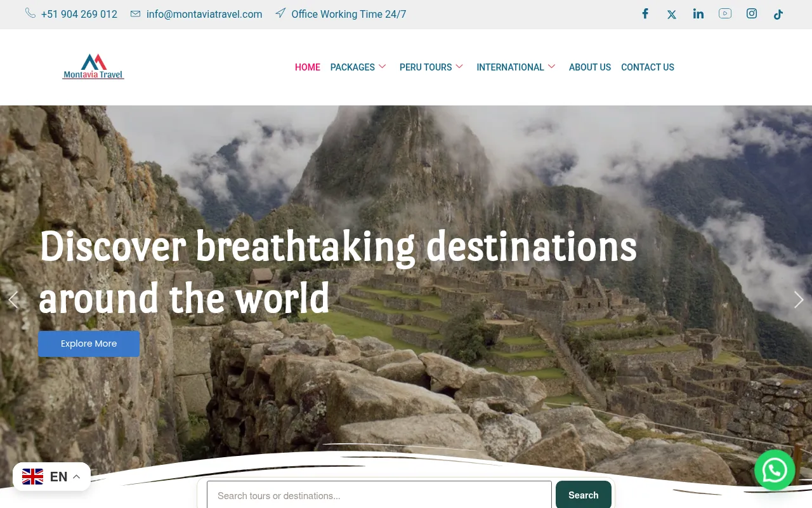Open the LinkedIn social icon
This screenshot has height=508, width=812.
(x=698, y=14)
